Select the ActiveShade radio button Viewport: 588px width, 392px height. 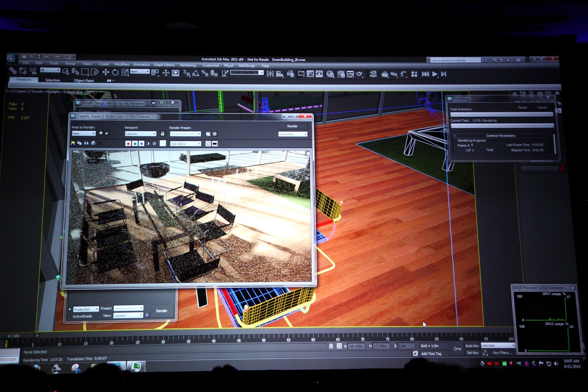point(69,316)
